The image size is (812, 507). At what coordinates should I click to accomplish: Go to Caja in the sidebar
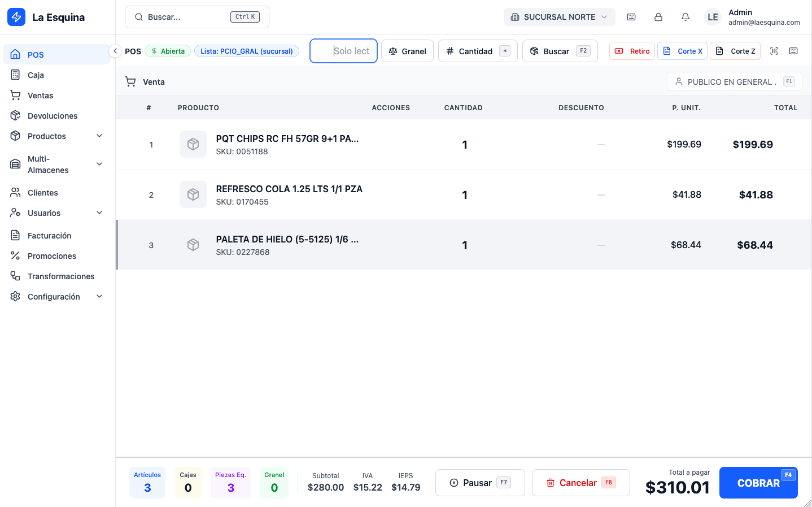[x=56, y=75]
